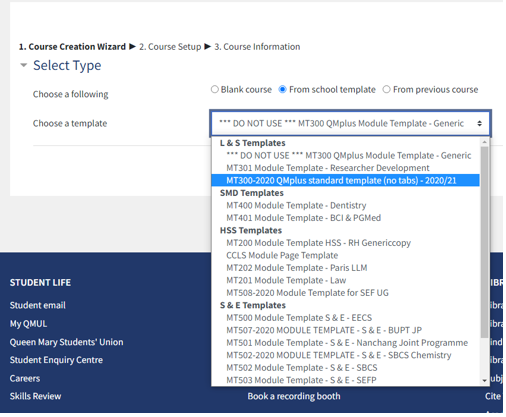Click the Course Information step

point(257,47)
